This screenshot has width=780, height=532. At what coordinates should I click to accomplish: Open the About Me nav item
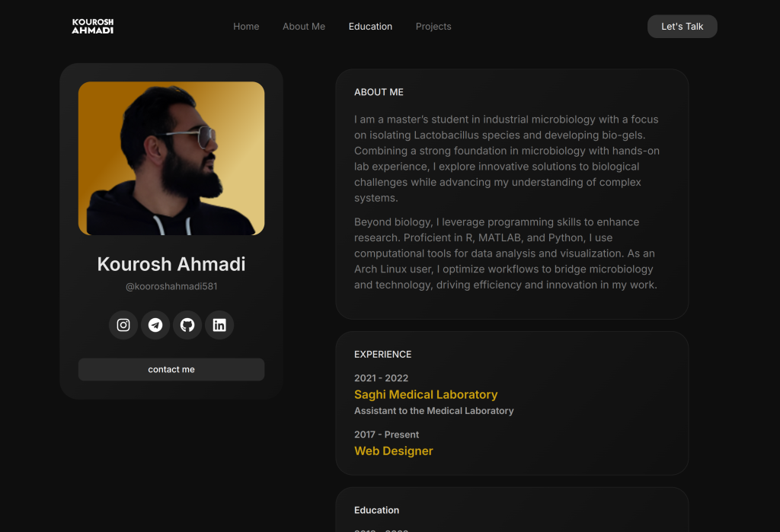pos(304,27)
